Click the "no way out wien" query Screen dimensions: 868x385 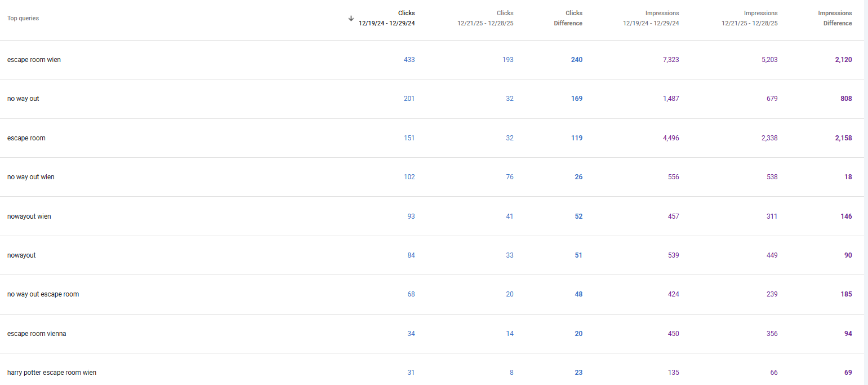(x=31, y=177)
